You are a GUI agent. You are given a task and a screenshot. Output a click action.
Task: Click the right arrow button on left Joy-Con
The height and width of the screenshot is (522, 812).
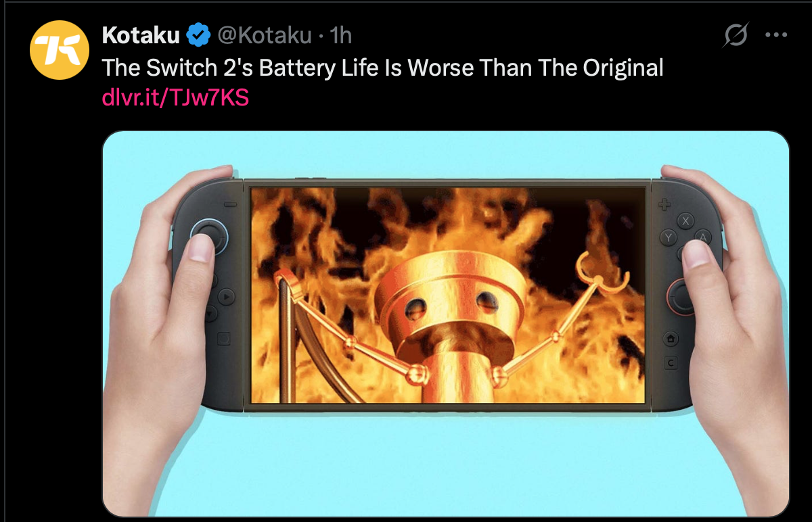[x=225, y=295]
